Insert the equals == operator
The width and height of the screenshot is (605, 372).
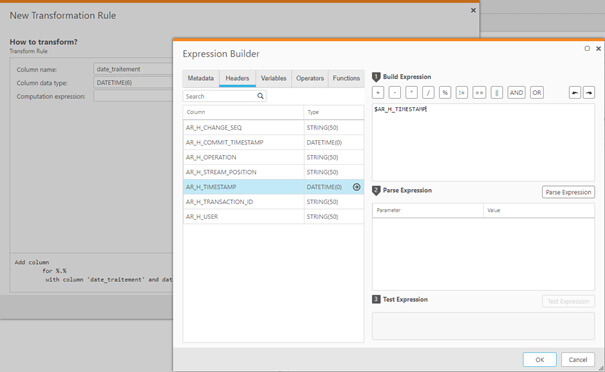(x=479, y=93)
